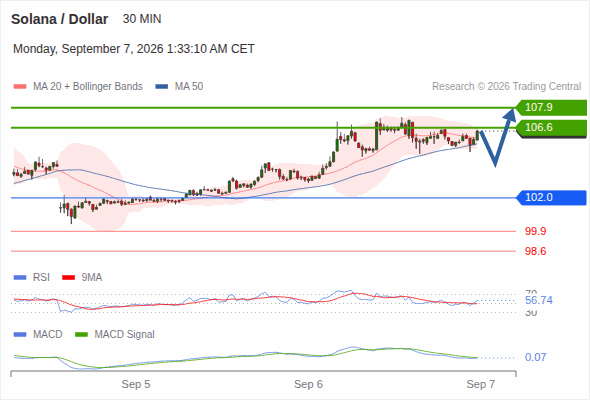Click the MACD value 0.07
This screenshot has height=400, width=590.
point(535,357)
